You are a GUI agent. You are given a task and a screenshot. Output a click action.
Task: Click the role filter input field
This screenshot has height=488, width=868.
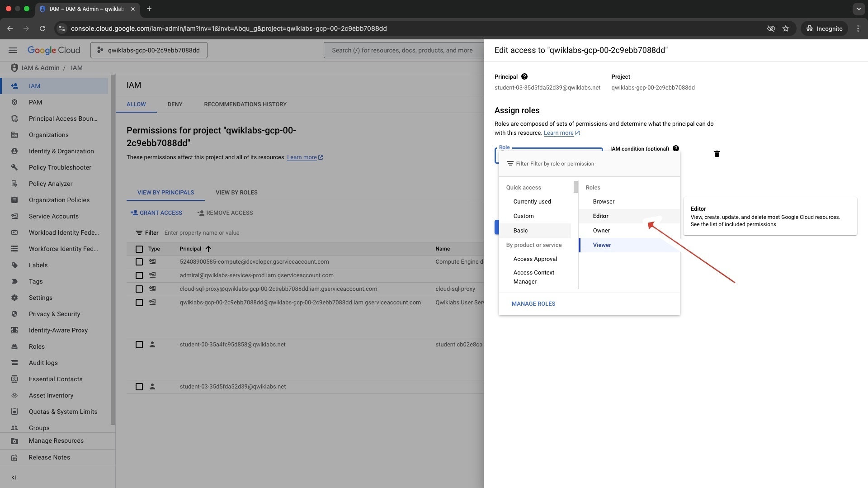click(x=590, y=164)
